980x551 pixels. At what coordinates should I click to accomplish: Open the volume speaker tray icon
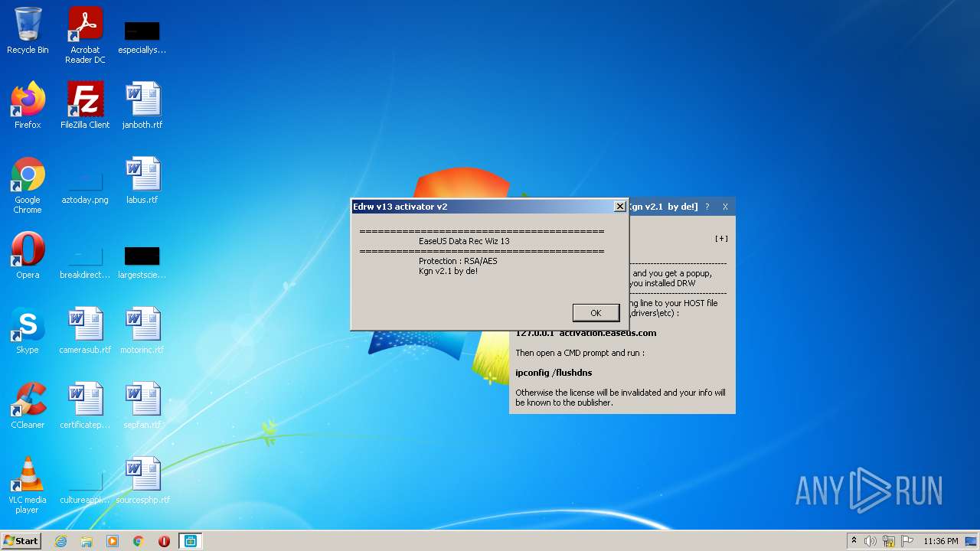click(871, 541)
